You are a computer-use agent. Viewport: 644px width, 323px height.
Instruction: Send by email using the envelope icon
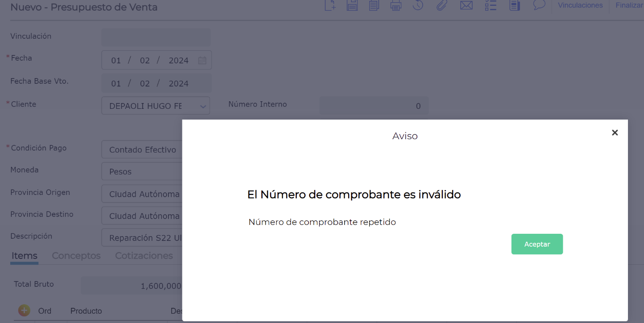[x=466, y=5]
